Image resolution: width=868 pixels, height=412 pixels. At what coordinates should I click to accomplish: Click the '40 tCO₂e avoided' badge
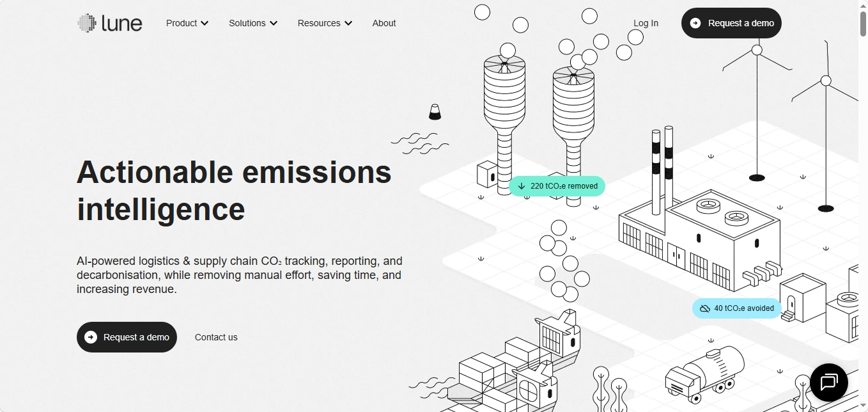(737, 308)
